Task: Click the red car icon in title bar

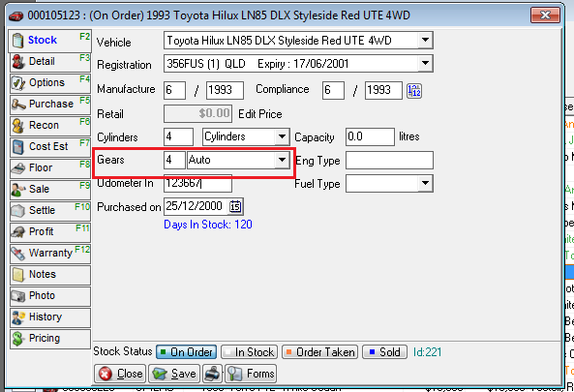Action: point(15,15)
